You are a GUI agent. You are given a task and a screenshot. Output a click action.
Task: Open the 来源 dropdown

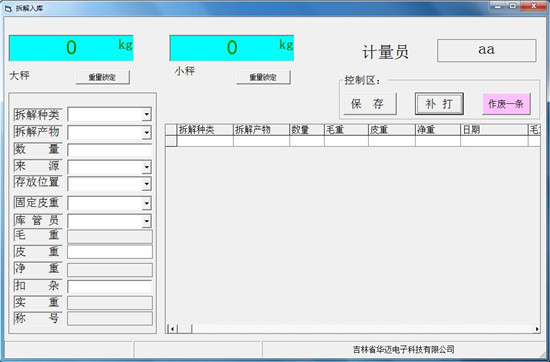(147, 167)
